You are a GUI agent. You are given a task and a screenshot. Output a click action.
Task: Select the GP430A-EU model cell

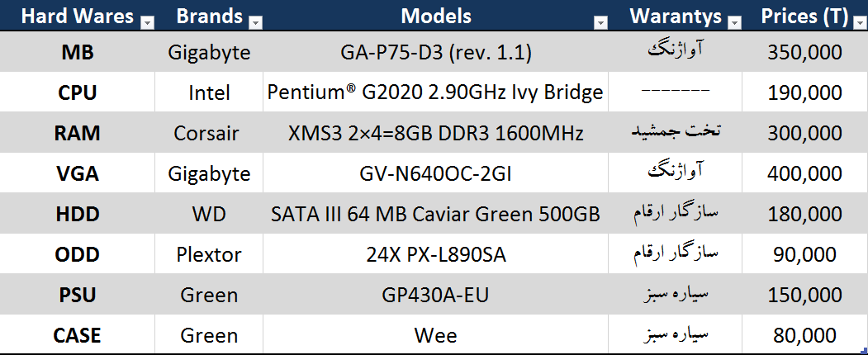[x=436, y=295]
